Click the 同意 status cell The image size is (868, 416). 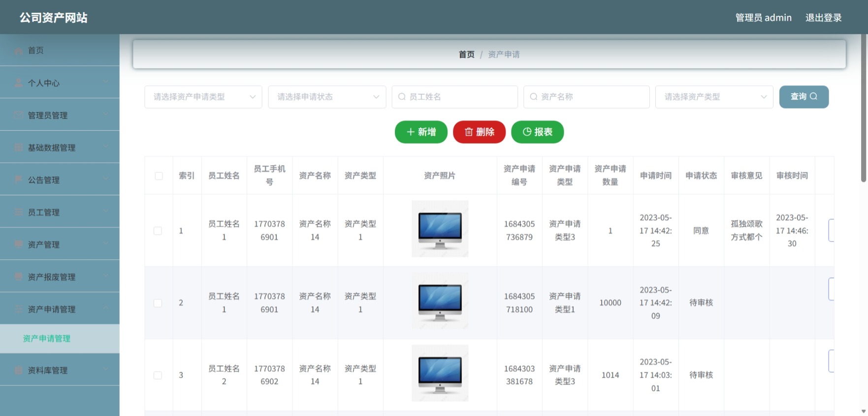click(701, 231)
